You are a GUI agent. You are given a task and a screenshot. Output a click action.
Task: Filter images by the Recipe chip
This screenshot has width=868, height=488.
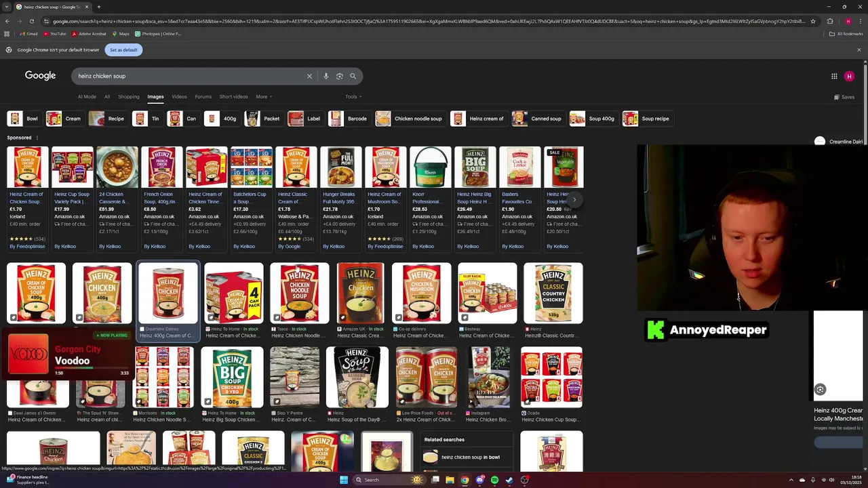pos(108,119)
